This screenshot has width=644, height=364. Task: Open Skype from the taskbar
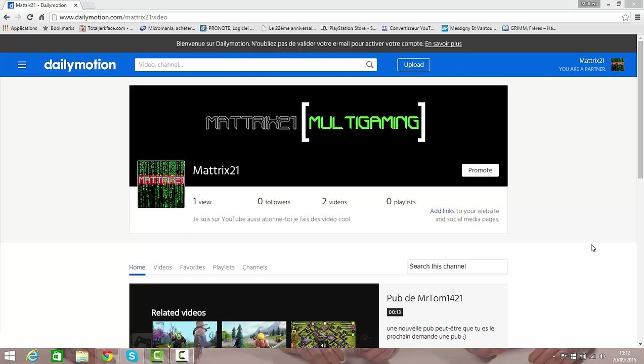click(x=132, y=356)
